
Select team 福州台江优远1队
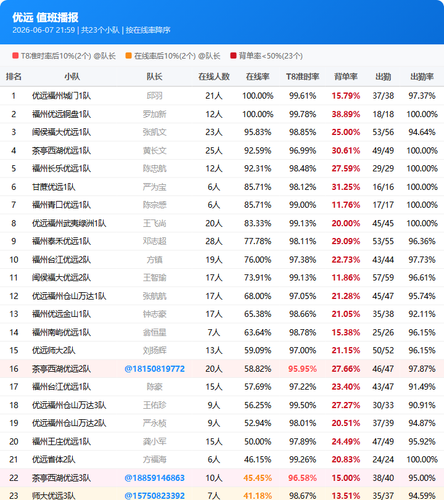click(x=61, y=387)
